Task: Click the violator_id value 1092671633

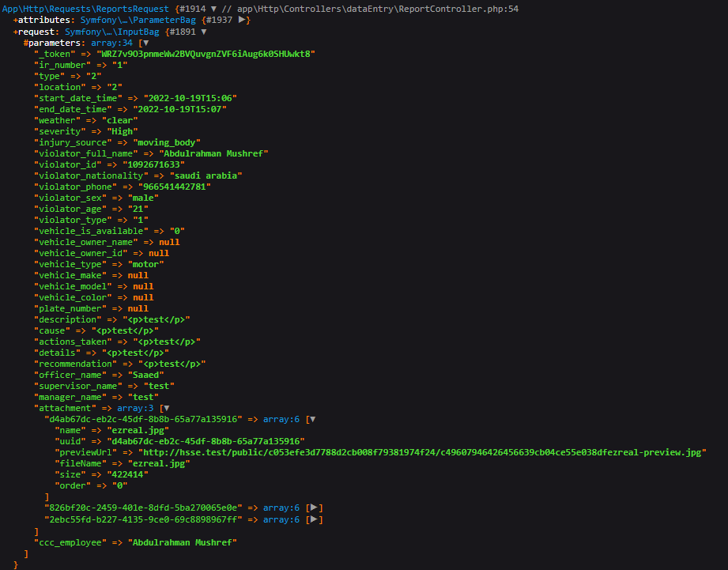Action: [x=153, y=164]
